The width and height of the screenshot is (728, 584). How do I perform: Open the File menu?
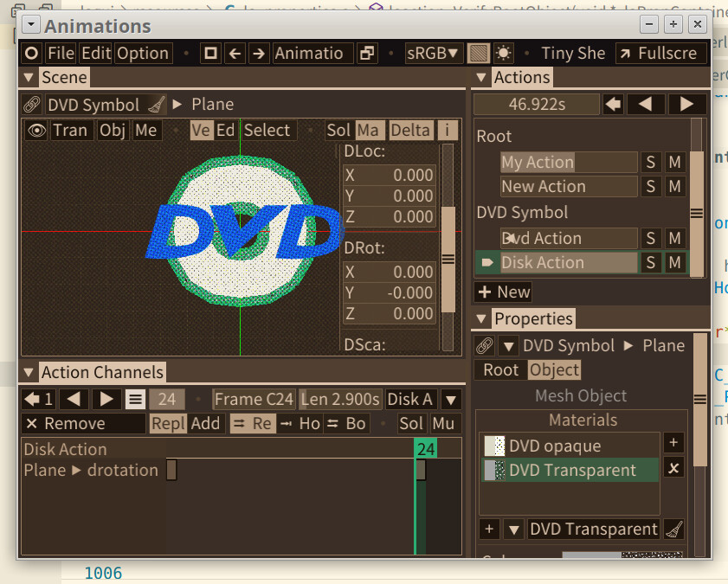[61, 54]
